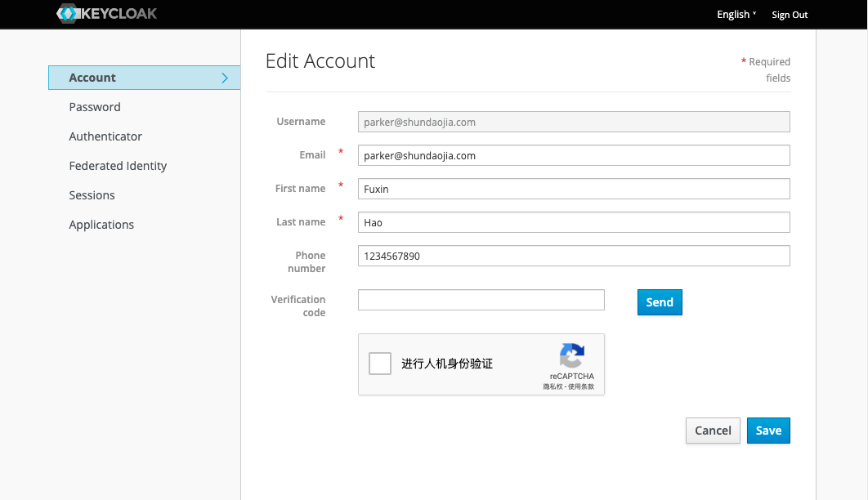Click the Username label
The height and width of the screenshot is (500, 868).
pos(301,121)
